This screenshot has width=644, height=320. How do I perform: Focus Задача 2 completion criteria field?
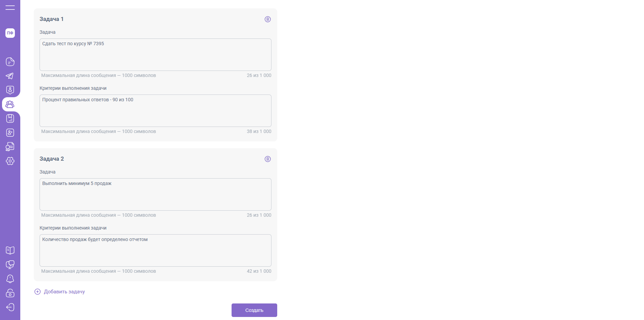tap(156, 250)
